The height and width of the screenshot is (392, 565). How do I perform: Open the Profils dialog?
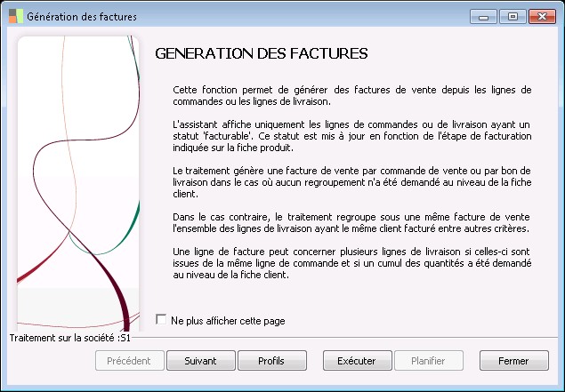coord(270,361)
